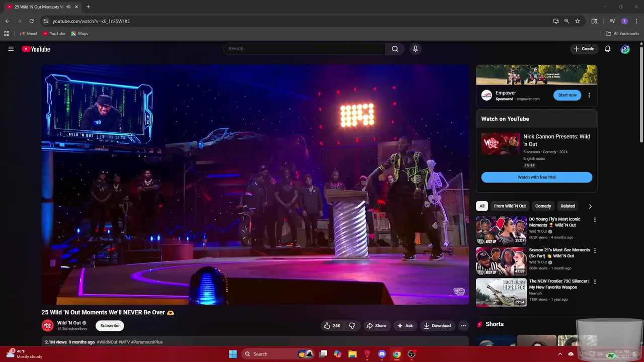Click the browser address bar URL
The height and width of the screenshot is (362, 644).
(91, 21)
